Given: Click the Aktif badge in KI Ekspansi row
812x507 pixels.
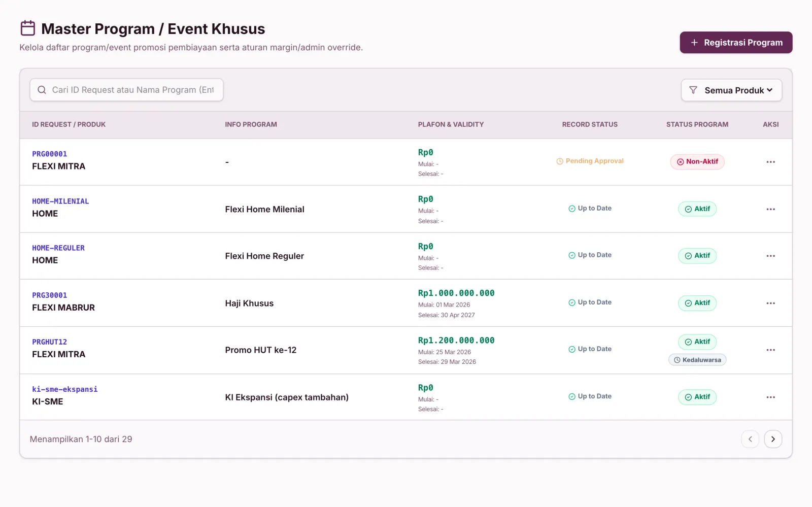Looking at the screenshot, I should pyautogui.click(x=697, y=397).
